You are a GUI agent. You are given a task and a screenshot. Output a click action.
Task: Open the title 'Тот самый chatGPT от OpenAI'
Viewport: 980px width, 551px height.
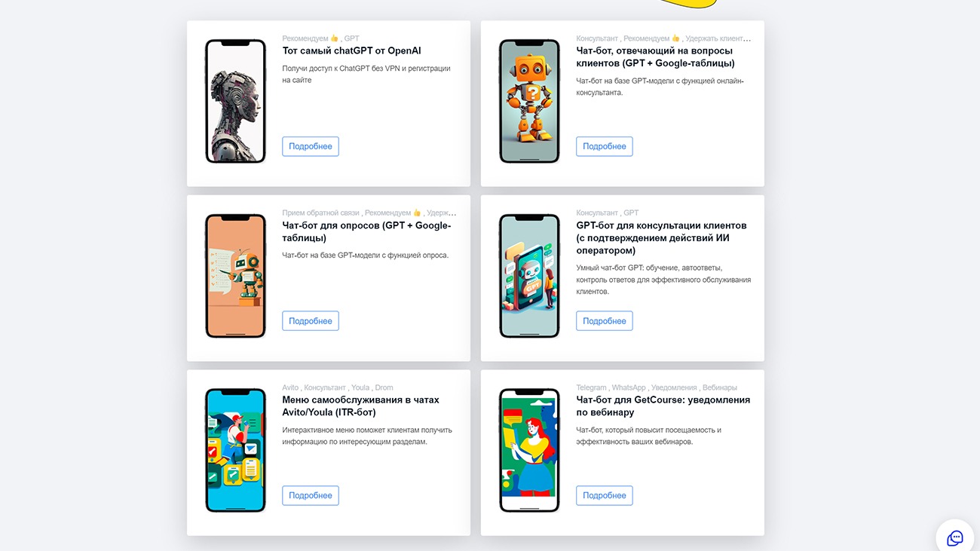tap(352, 51)
